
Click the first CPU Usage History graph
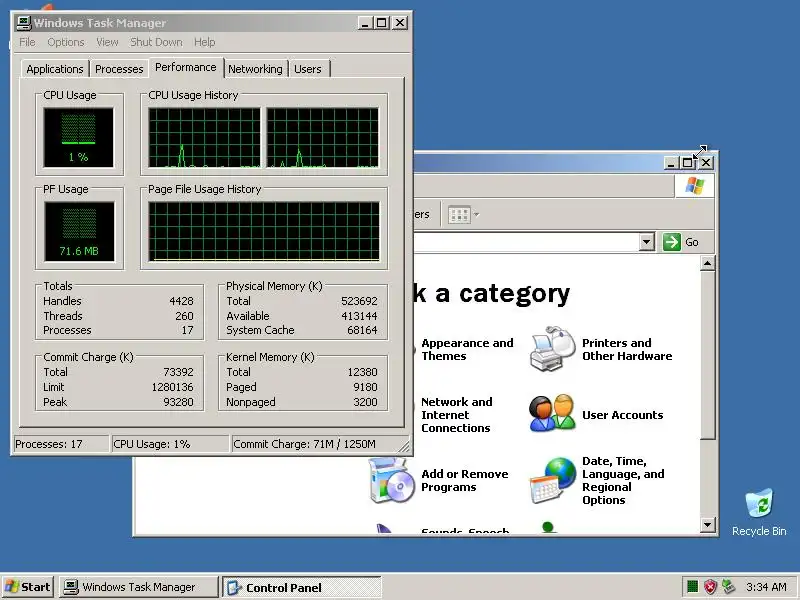(x=204, y=137)
